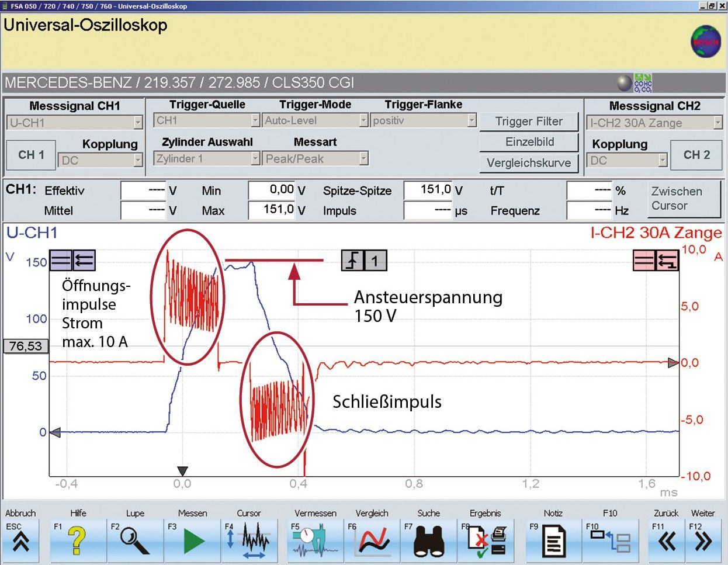The image size is (728, 565).
Task: Toggle the CH 1 channel button
Action: [x=31, y=155]
